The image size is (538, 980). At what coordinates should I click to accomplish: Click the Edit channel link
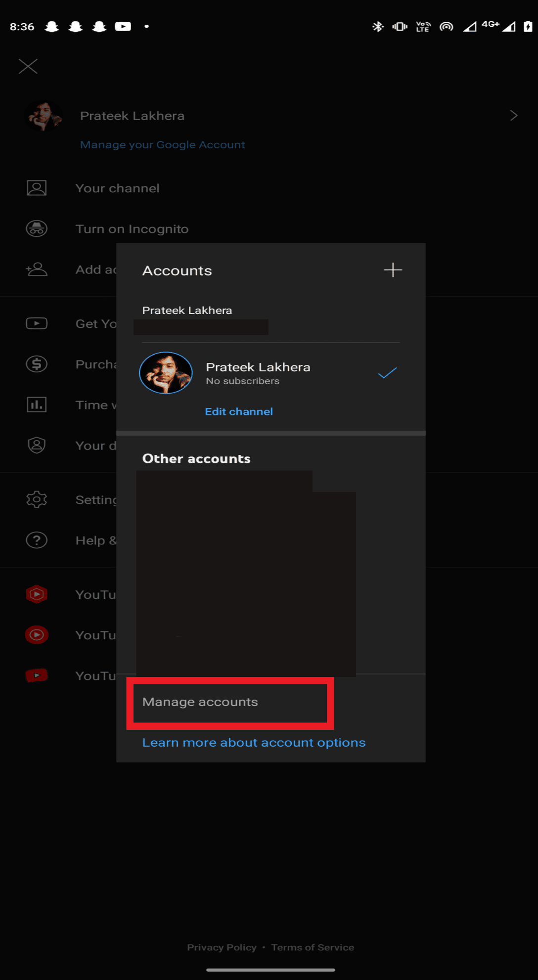click(x=239, y=411)
